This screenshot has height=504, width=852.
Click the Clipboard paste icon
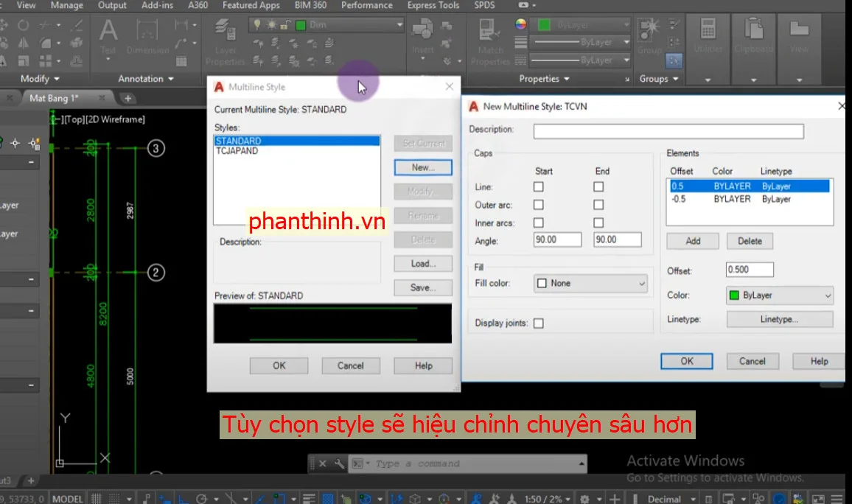(x=753, y=29)
